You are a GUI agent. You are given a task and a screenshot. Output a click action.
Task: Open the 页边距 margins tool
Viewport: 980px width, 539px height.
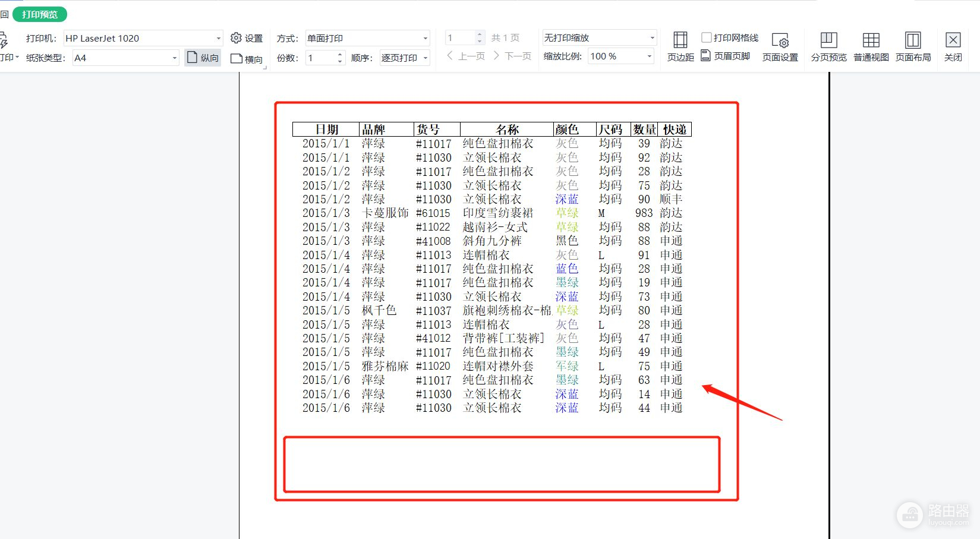pos(680,46)
